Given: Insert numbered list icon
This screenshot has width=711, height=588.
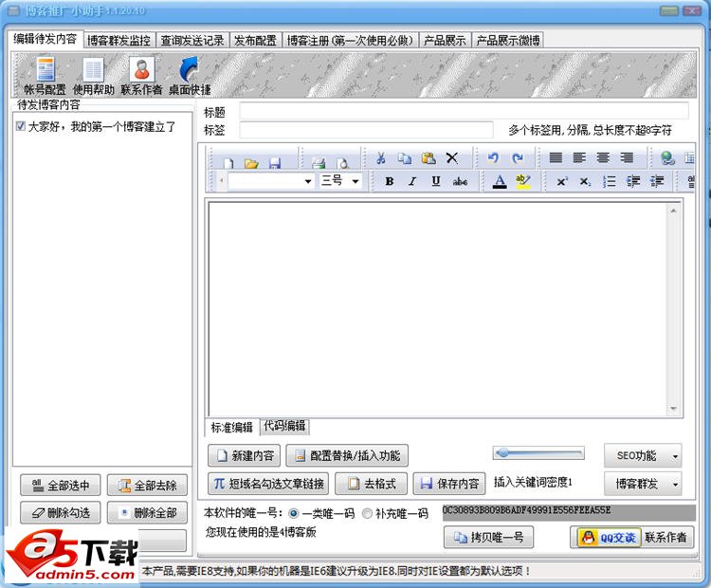Looking at the screenshot, I should 609,181.
